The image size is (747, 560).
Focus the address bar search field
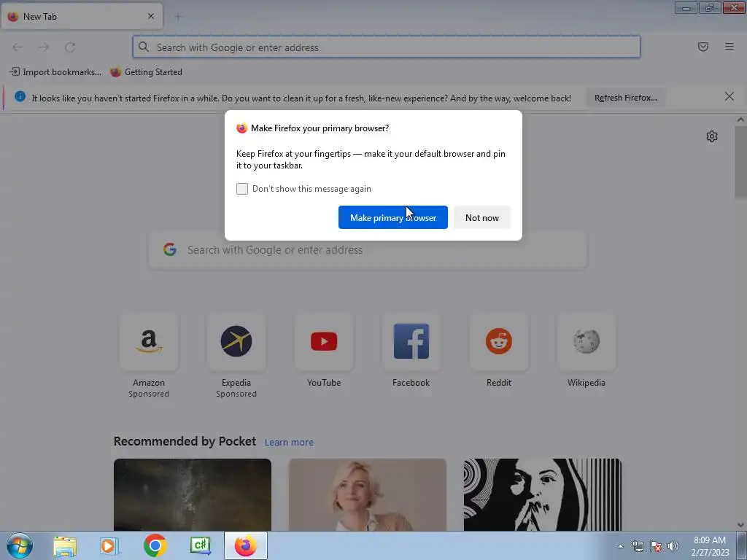pyautogui.click(x=387, y=47)
